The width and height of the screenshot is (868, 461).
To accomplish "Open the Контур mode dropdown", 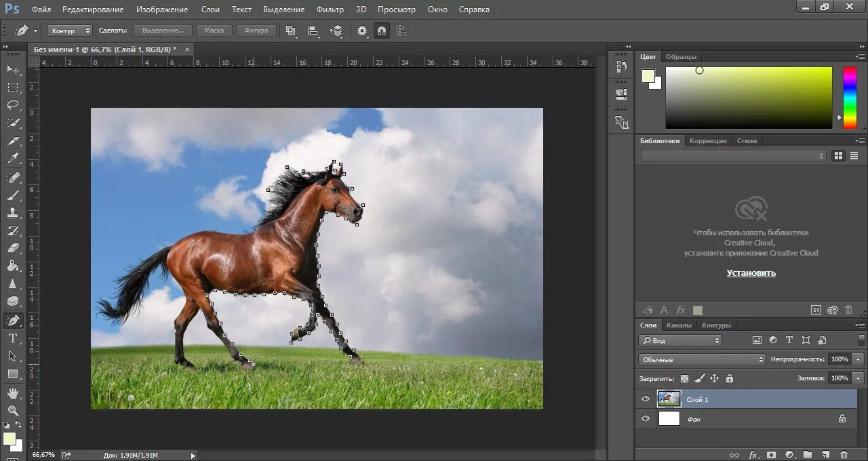I will pos(70,31).
